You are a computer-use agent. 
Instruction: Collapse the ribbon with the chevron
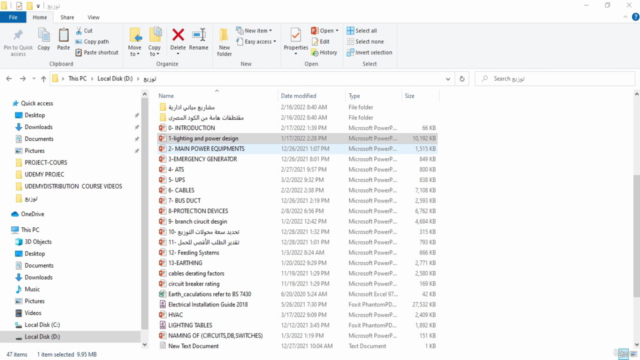pos(625,17)
